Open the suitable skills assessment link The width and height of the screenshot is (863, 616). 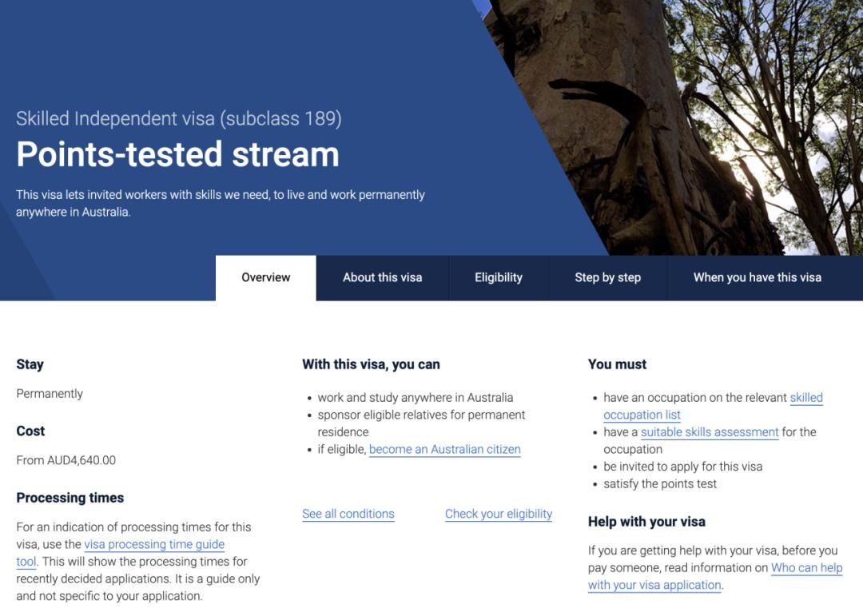coord(710,432)
